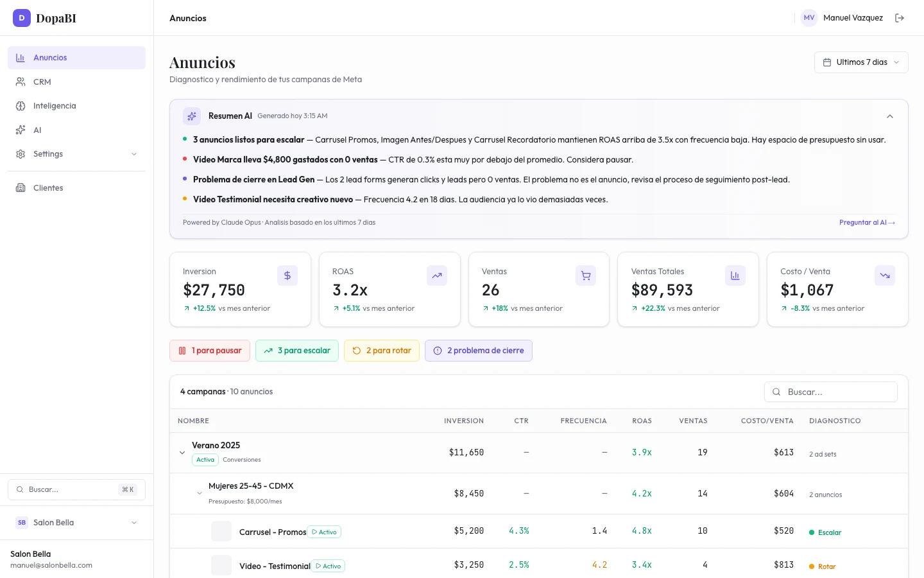Click the SB workspace avatar
This screenshot has height=578, width=924.
tap(22, 523)
